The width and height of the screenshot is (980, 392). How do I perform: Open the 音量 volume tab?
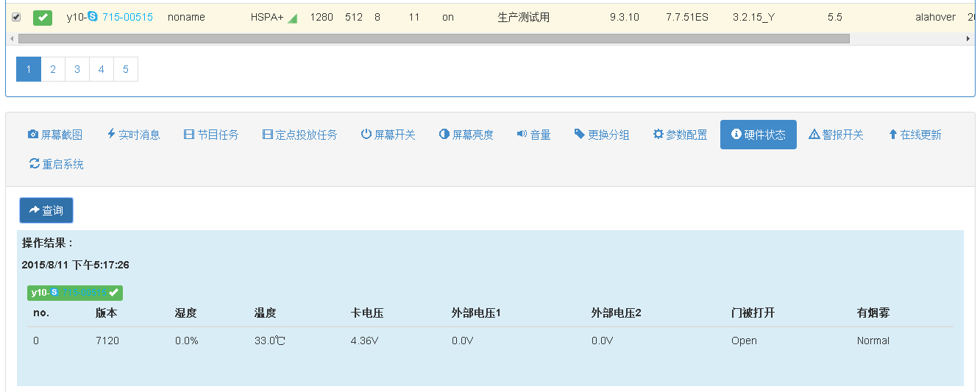click(533, 135)
